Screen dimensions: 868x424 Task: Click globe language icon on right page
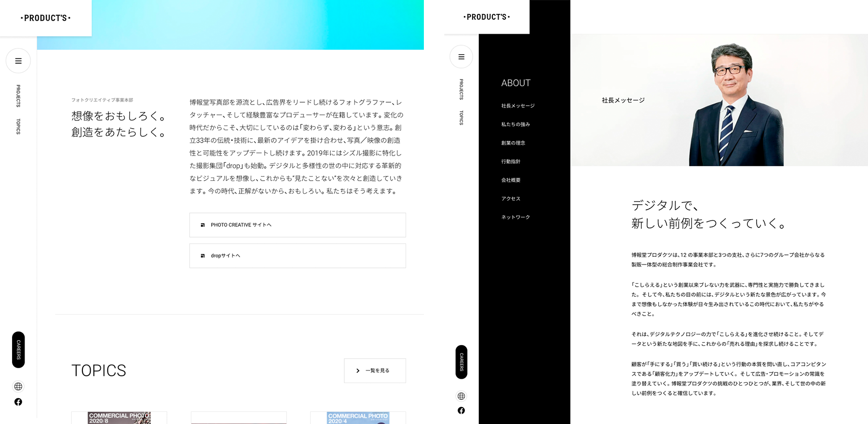click(x=461, y=396)
